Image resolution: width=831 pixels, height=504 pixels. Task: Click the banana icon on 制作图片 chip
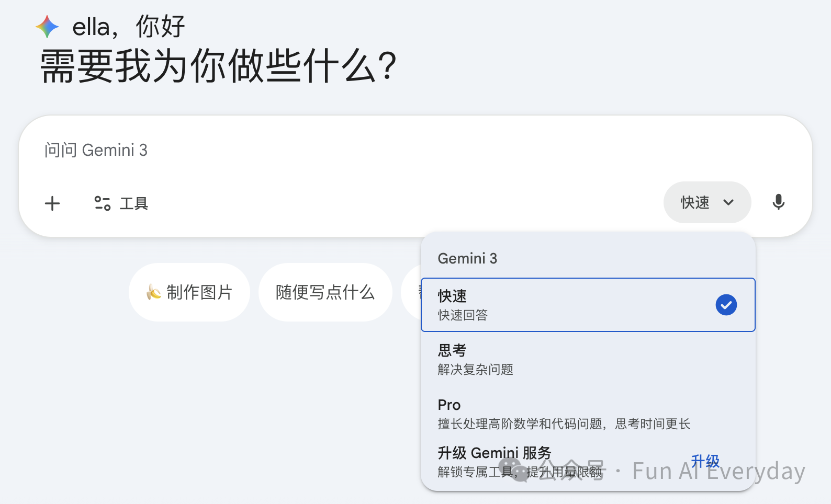(153, 292)
